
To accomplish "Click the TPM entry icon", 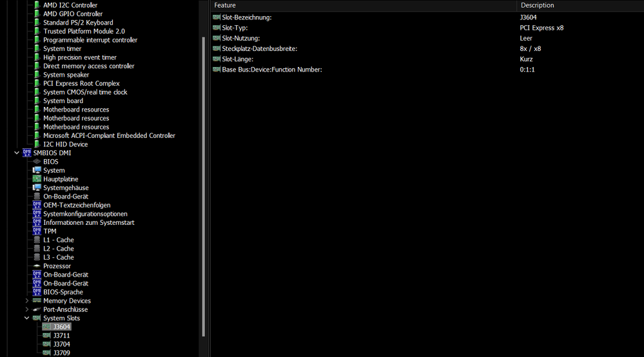I will [x=37, y=231].
